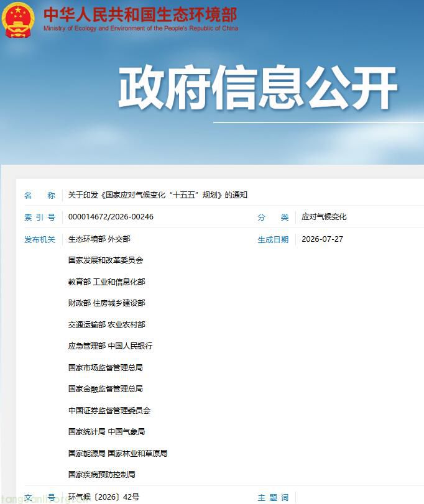
Task: Select the category value 应对气候变化
Action: (x=324, y=217)
